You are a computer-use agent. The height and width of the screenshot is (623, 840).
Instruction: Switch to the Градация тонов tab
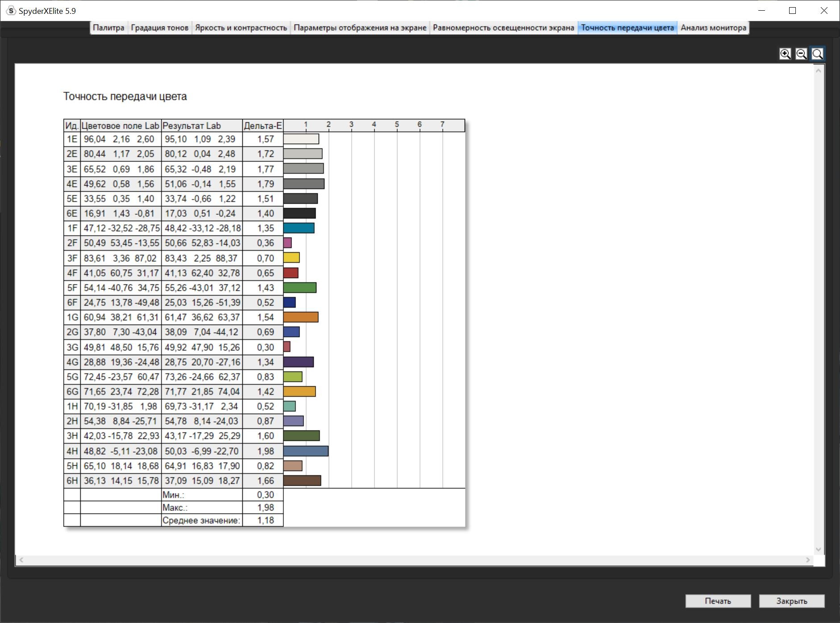coord(159,28)
